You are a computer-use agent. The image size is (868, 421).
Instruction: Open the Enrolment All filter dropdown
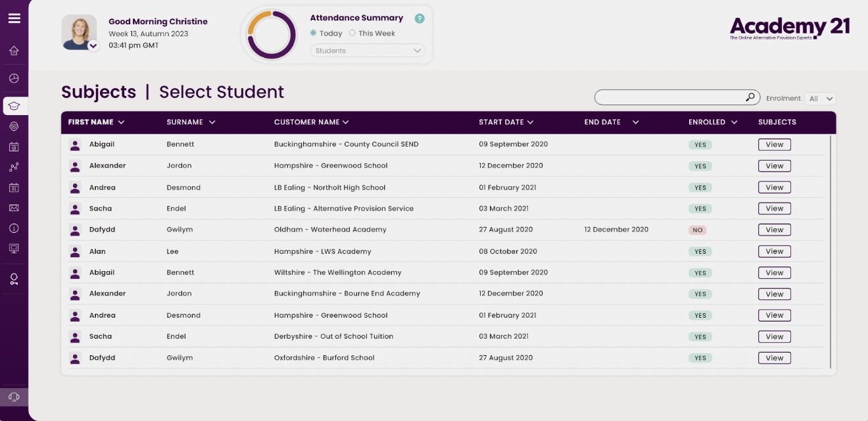click(x=820, y=99)
